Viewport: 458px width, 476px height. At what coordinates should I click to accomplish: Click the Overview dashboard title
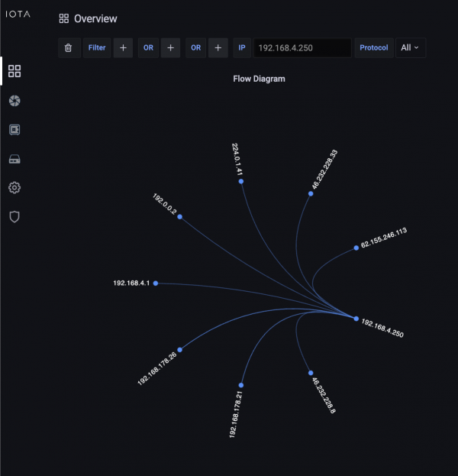(x=95, y=18)
